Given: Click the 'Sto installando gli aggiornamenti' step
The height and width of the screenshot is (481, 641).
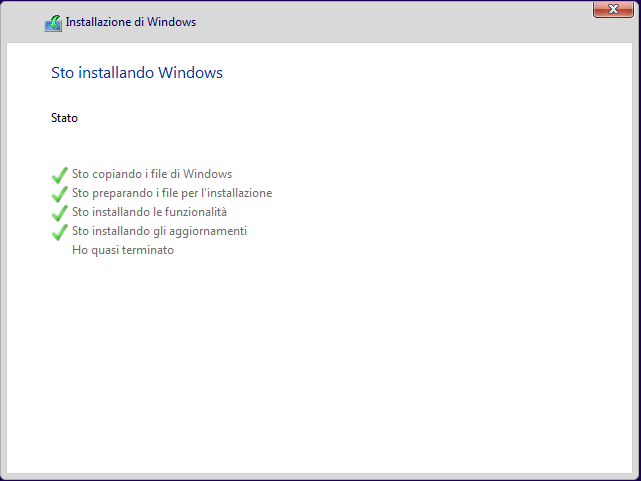Looking at the screenshot, I should (159, 231).
